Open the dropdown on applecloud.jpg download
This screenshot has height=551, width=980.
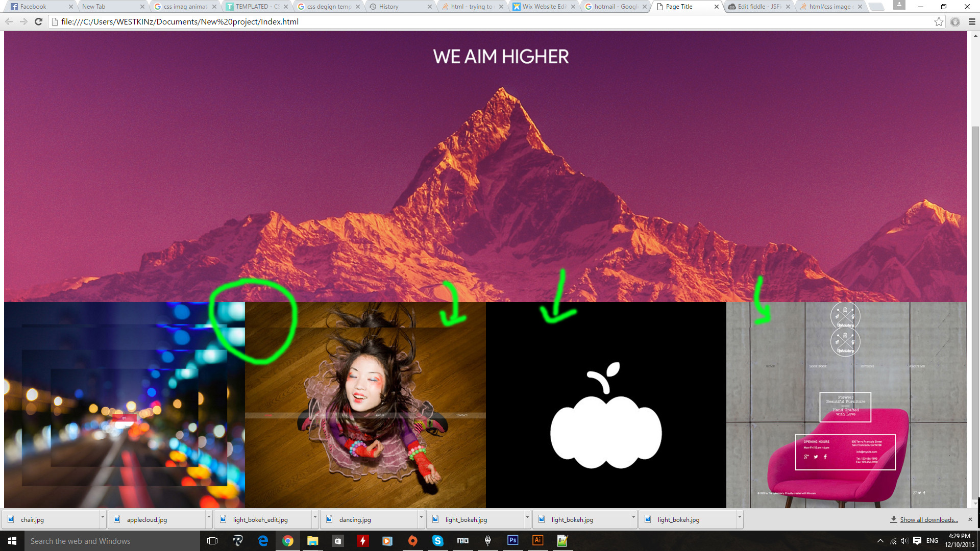(x=208, y=519)
